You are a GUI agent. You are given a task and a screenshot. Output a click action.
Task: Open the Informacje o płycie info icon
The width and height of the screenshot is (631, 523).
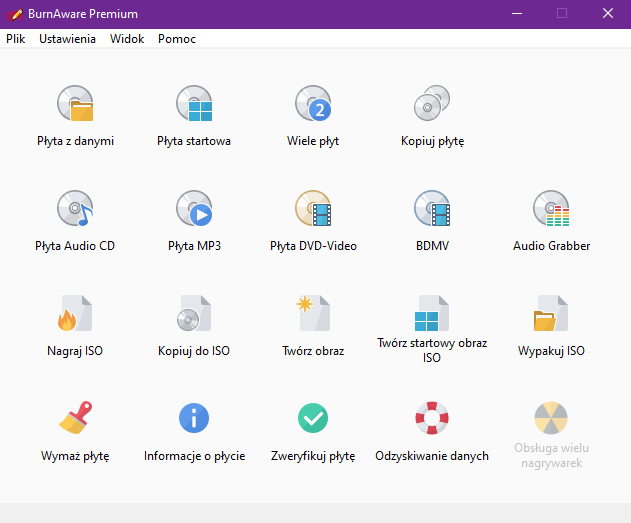point(194,418)
